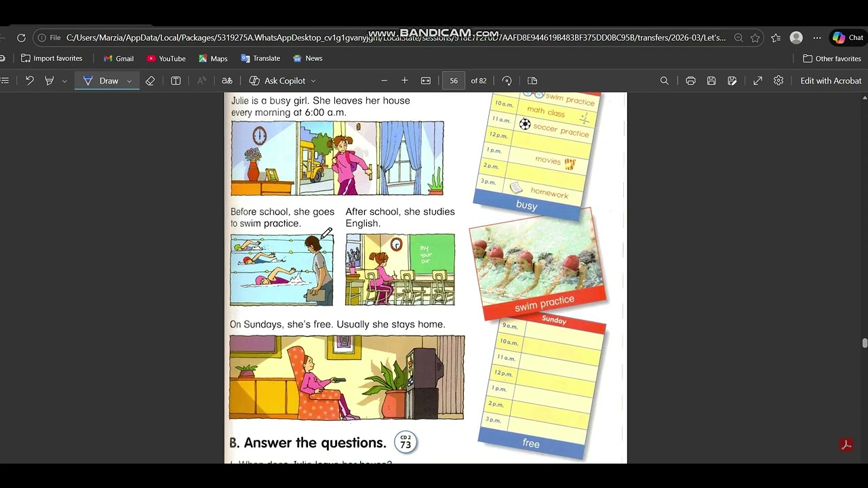This screenshot has width=868, height=488.
Task: Click the Save as icon
Action: (732, 81)
